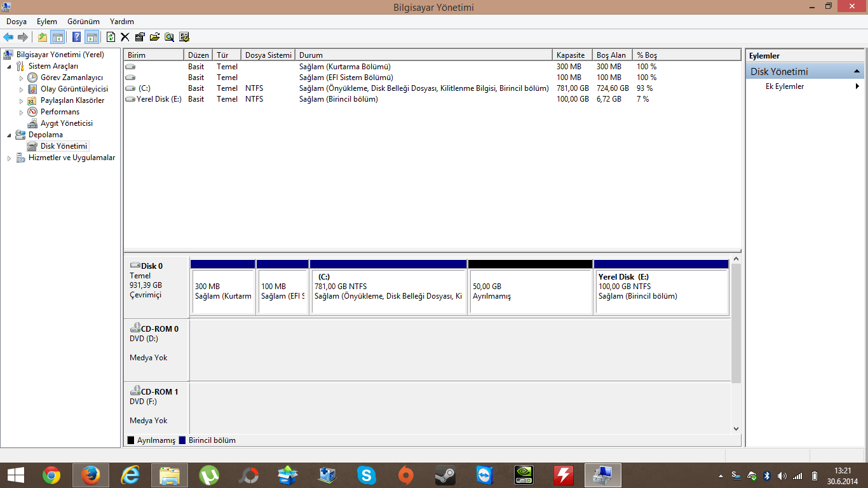Viewport: 868px width, 488px height.
Task: Select the (C:) row in the volume list
Action: coord(432,88)
